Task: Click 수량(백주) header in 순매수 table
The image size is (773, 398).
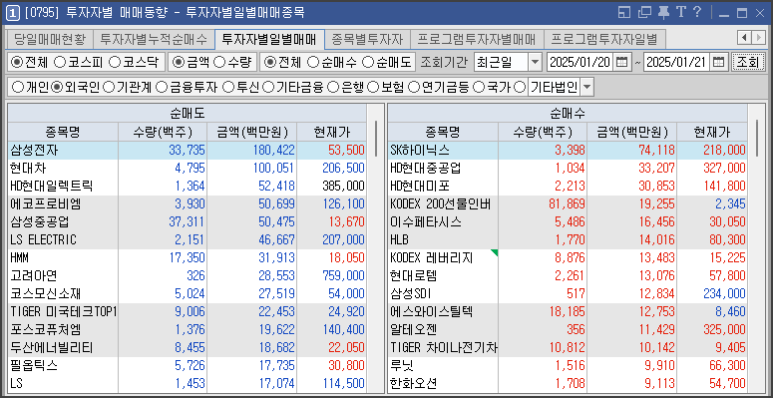Action: (542, 132)
